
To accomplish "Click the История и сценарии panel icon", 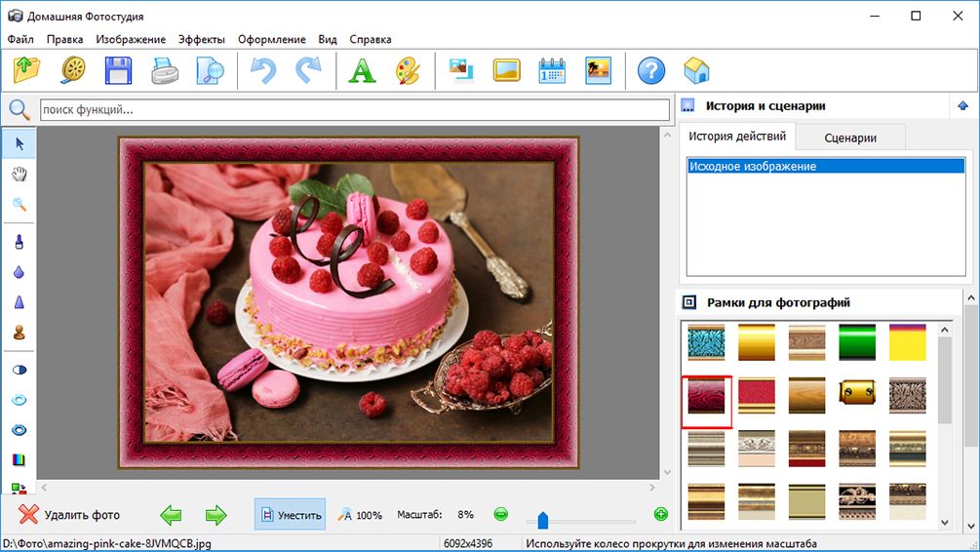I will click(687, 105).
